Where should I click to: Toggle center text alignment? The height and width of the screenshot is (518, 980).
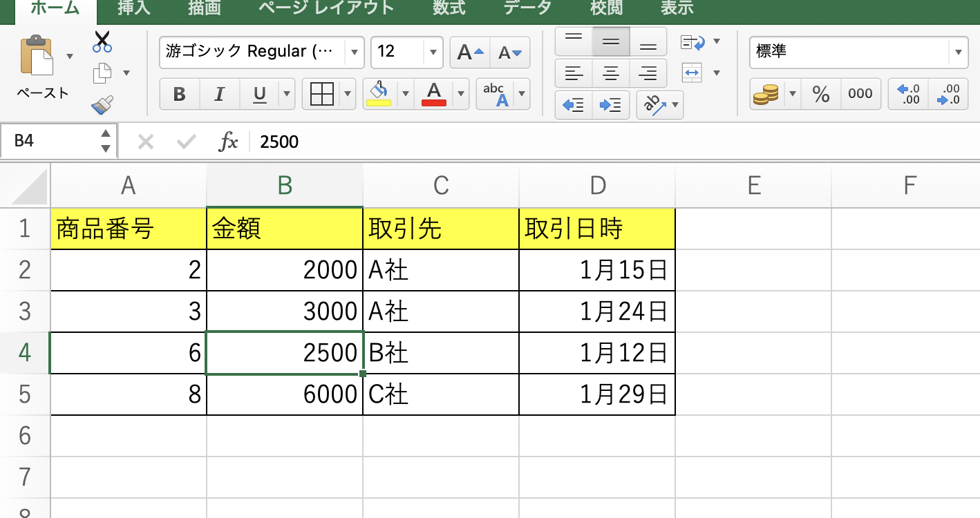610,74
